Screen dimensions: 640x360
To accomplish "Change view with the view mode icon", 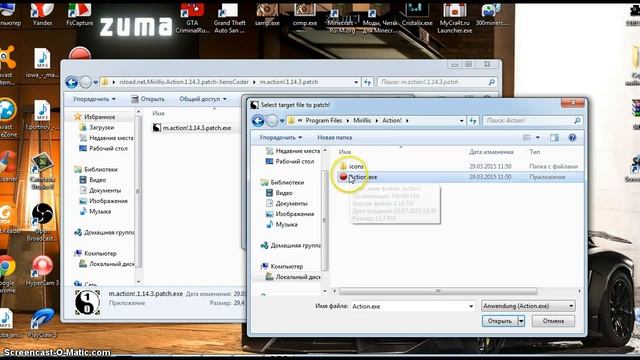I will point(527,138).
